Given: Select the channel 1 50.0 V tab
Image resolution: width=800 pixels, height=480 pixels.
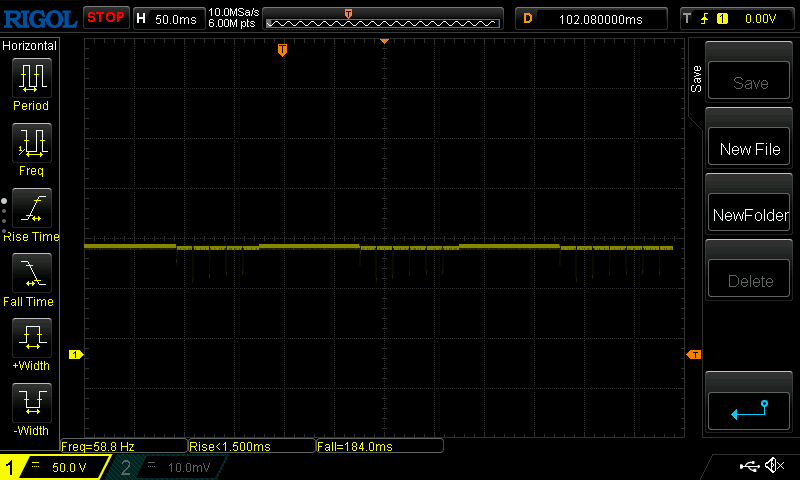Looking at the screenshot, I should pyautogui.click(x=56, y=467).
